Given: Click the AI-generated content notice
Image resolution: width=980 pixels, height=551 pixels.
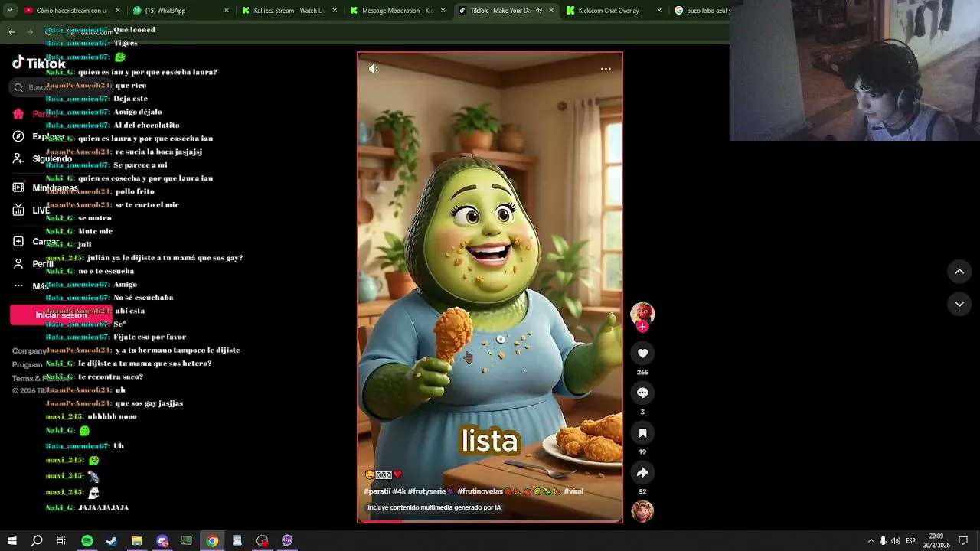Looking at the screenshot, I should coord(434,507).
